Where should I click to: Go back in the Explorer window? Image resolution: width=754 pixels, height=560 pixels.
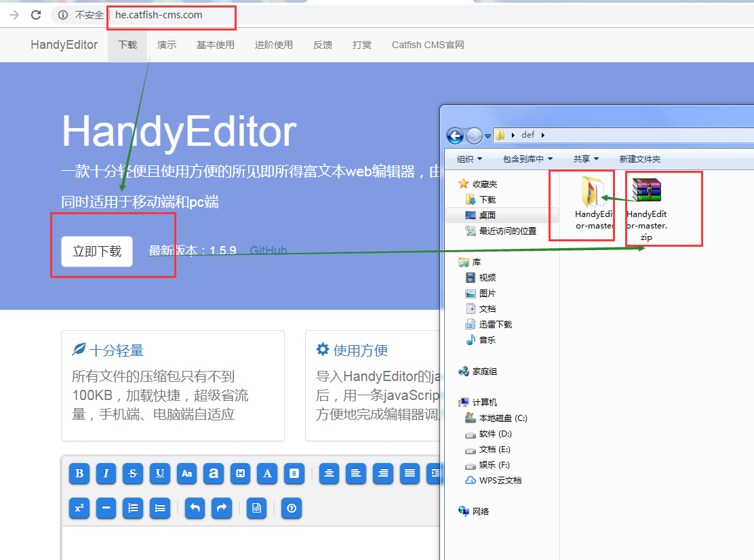point(456,136)
